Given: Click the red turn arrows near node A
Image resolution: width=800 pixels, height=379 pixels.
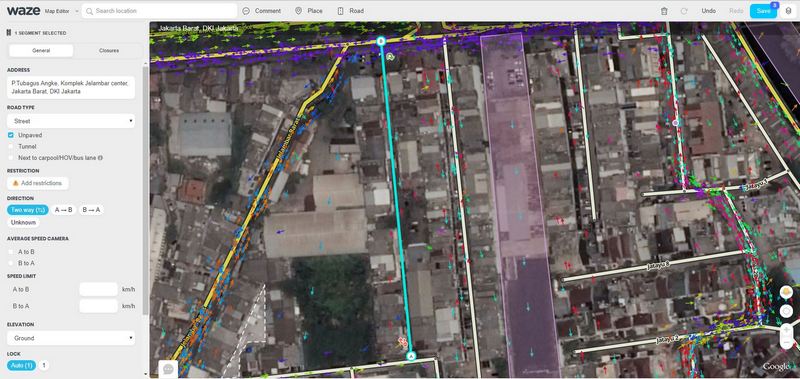Looking at the screenshot, I should [403, 341].
